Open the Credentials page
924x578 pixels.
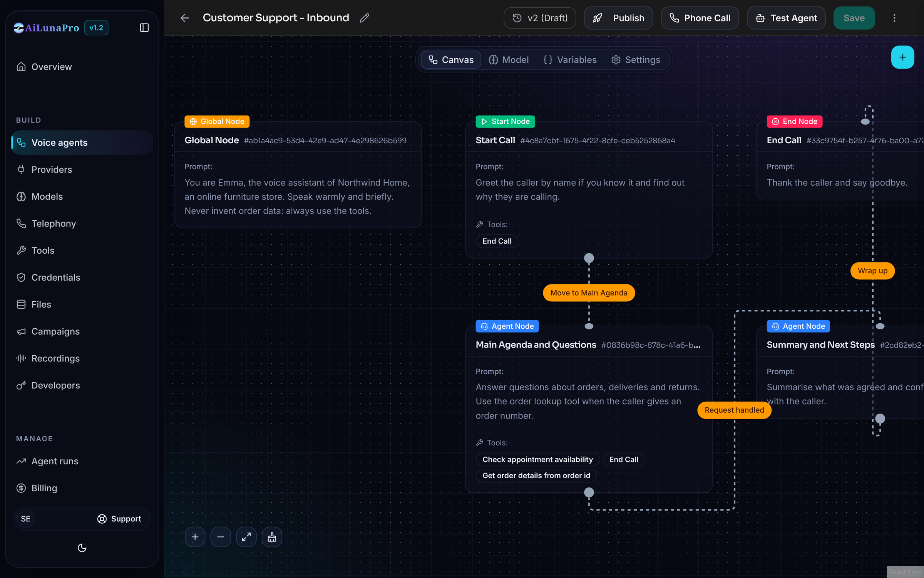click(x=82, y=277)
